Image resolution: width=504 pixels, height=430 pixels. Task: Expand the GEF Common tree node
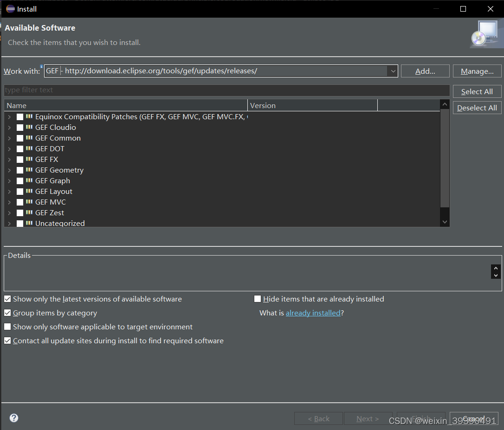pyautogui.click(x=9, y=138)
